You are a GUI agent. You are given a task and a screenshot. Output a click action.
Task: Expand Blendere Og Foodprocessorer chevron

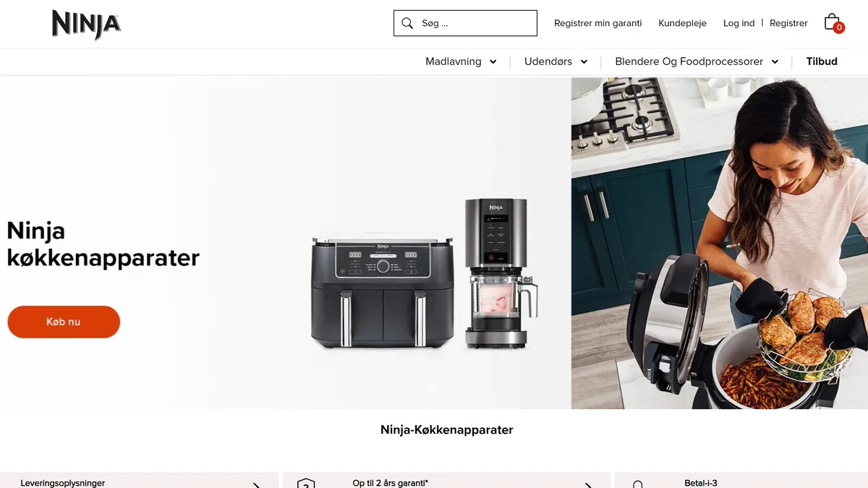point(775,62)
